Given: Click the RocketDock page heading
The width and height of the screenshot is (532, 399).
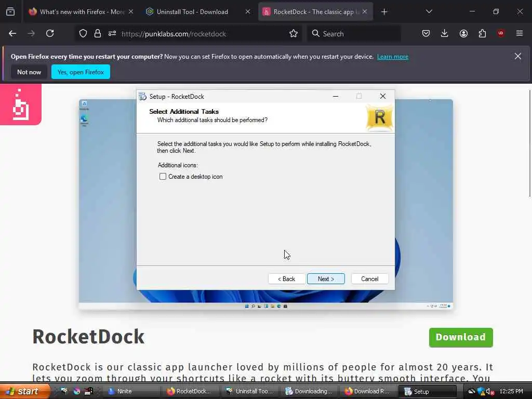Looking at the screenshot, I should click(88, 337).
